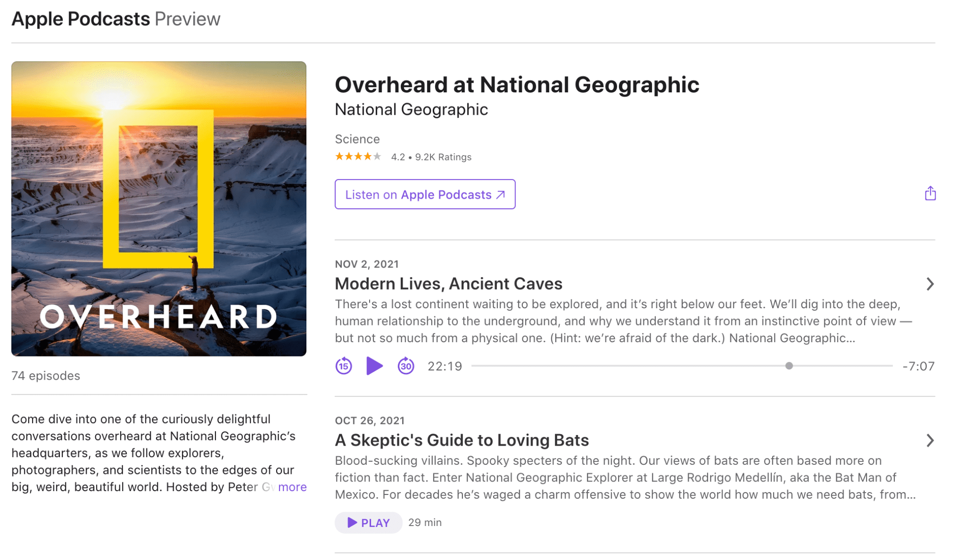Click the Apple Podcasts Preview header

116,19
